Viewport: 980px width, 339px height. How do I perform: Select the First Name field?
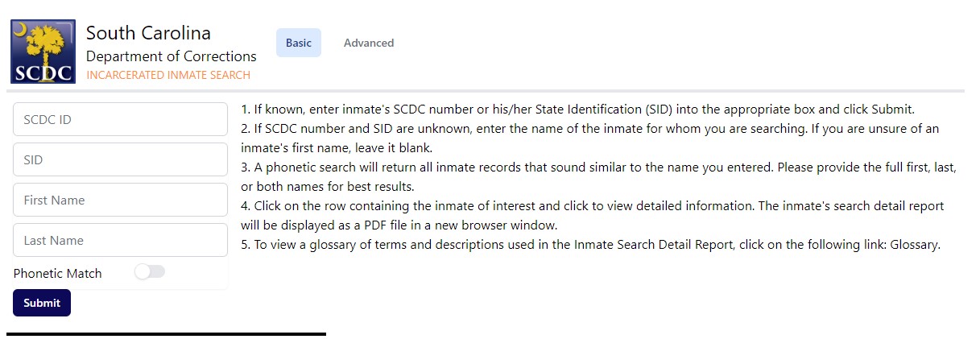(120, 200)
